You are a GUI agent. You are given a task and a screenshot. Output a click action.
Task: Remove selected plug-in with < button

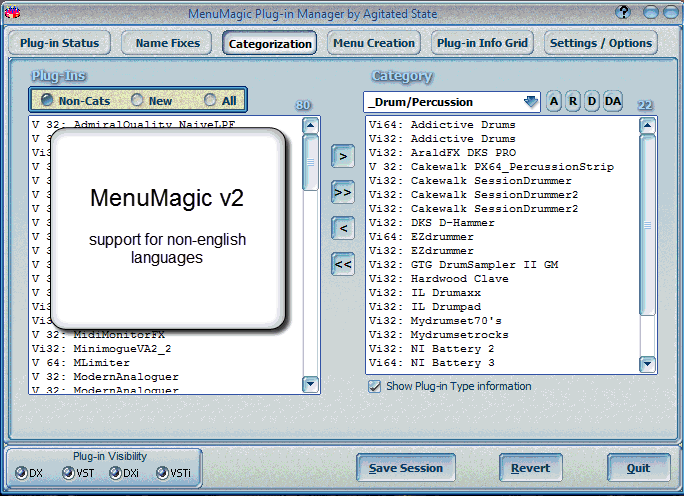pyautogui.click(x=343, y=228)
